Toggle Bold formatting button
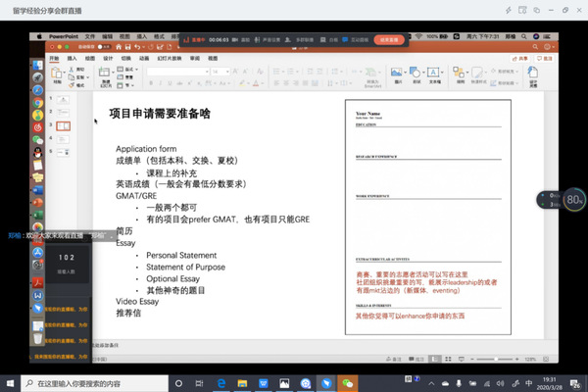The width and height of the screenshot is (588, 392). coord(151,83)
